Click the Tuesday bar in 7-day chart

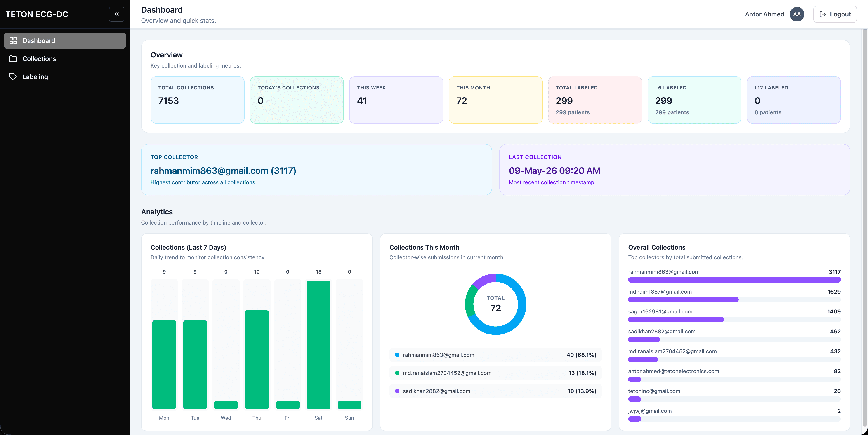click(x=195, y=365)
